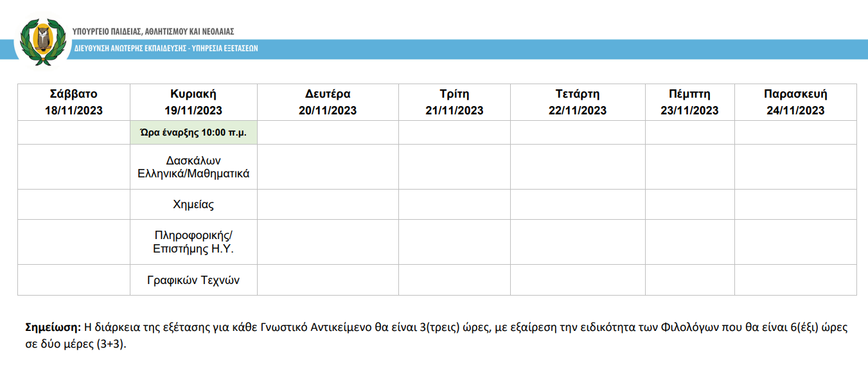This screenshot has width=868, height=374.
Task: Click the green Ώρα έναρξης 10:00 π.μ. cell
Action: click(193, 132)
